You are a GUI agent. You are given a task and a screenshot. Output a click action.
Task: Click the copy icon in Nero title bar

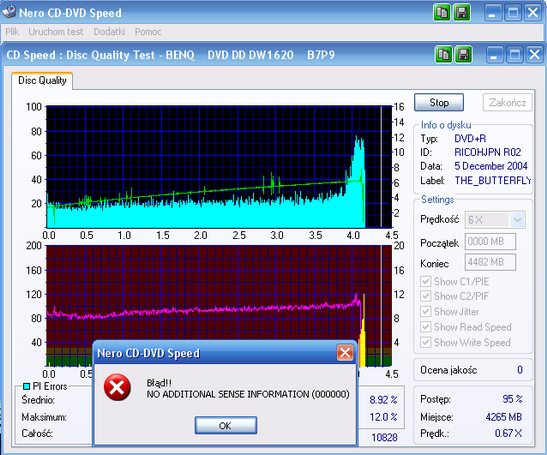tap(442, 13)
